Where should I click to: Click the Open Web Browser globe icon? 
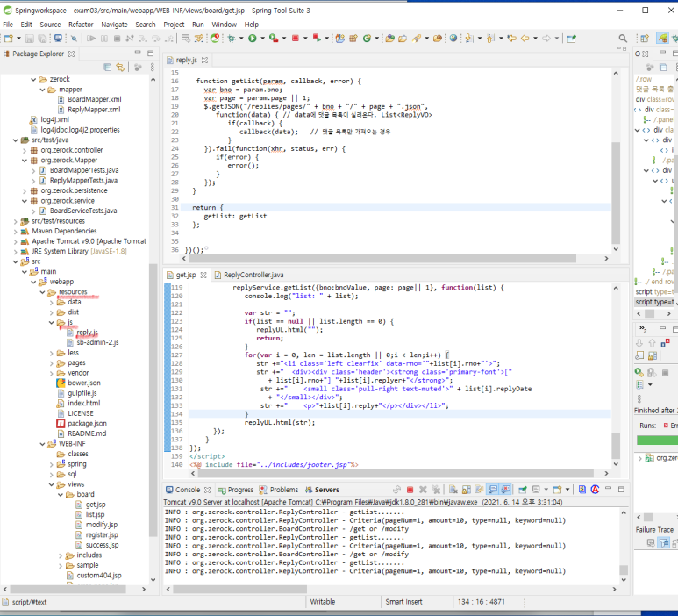tap(453, 39)
